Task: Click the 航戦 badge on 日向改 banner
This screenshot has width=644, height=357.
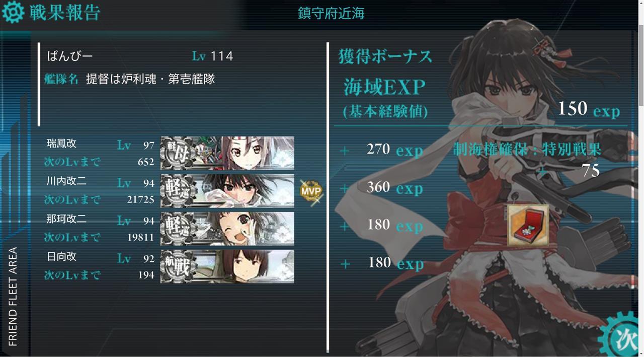Action: (177, 266)
